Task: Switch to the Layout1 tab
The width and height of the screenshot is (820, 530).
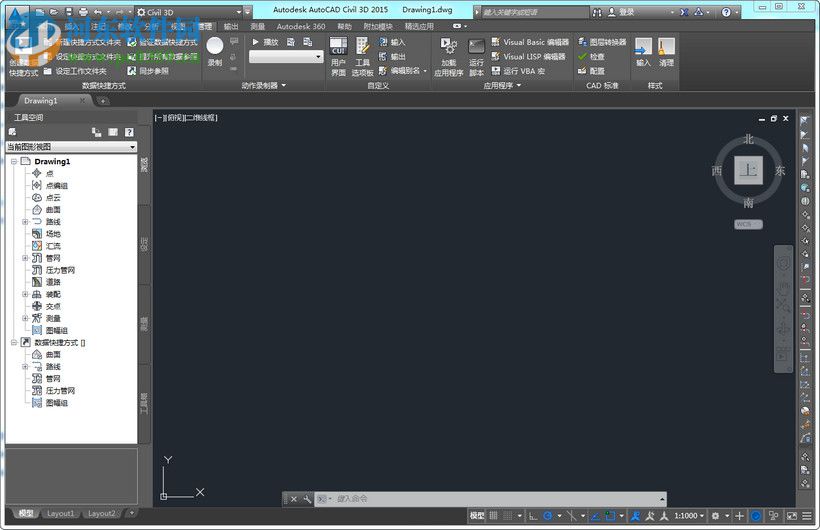Action: click(61, 514)
